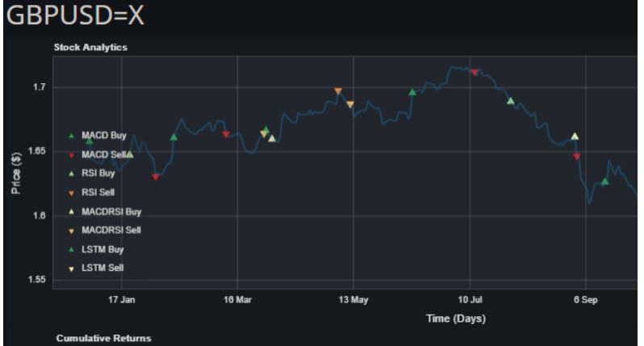Select green buy marker before 10 Jul rally
644x346 pixels.
coord(412,92)
